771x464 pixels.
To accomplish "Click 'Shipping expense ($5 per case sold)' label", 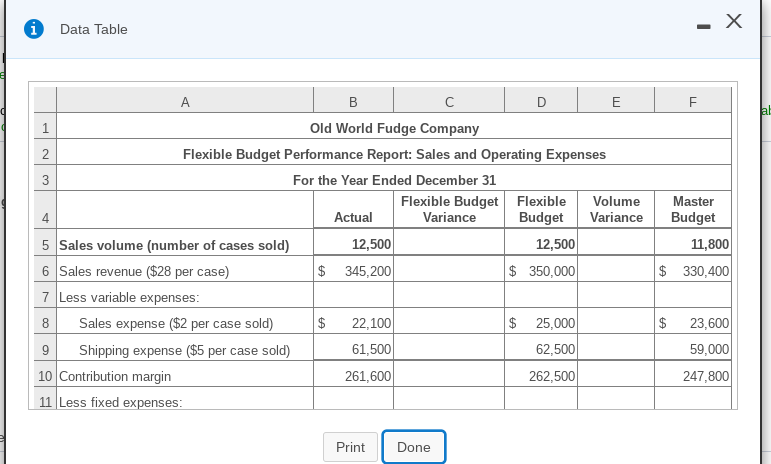I will [x=184, y=350].
